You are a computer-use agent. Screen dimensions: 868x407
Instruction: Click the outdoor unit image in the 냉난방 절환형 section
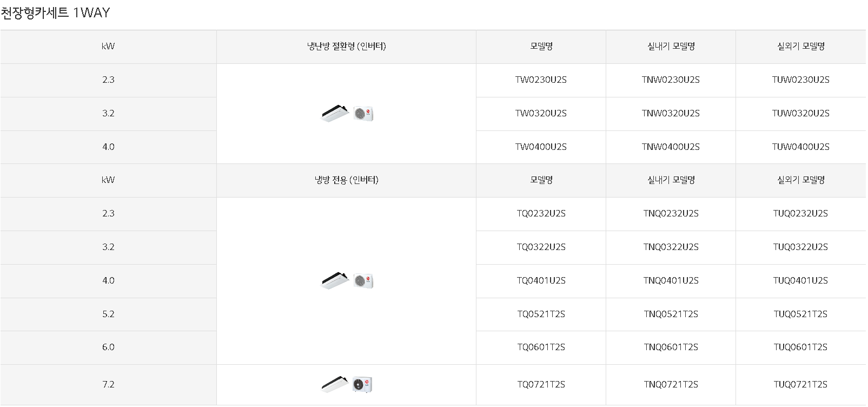pyautogui.click(x=363, y=114)
